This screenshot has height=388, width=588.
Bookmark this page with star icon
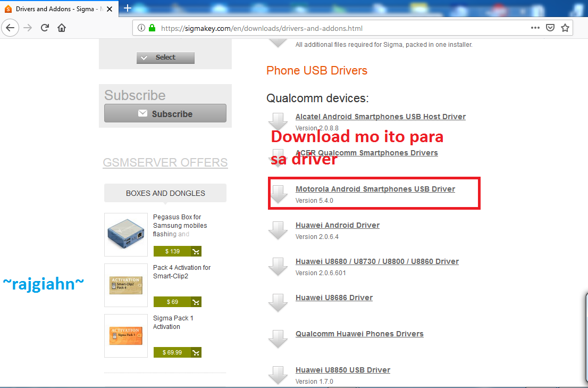(x=565, y=28)
